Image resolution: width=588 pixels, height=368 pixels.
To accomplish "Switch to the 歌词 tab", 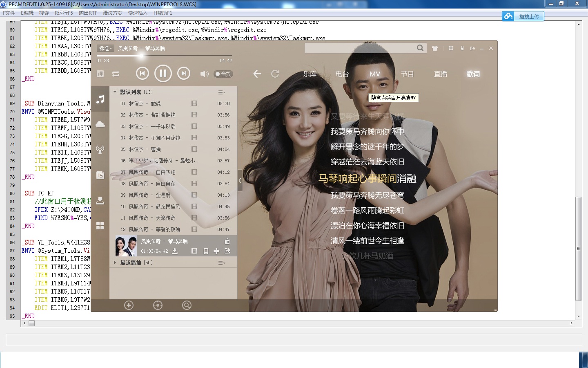I will pos(473,74).
